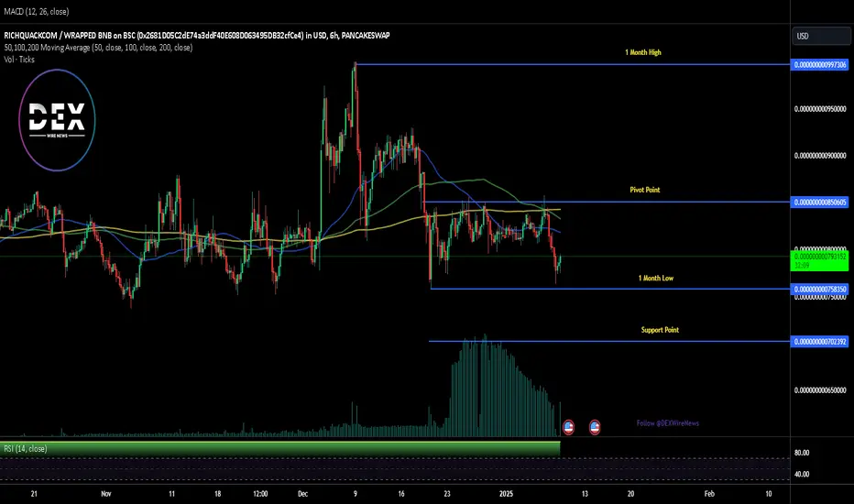
Task: Click the right US flag economic event icon
Action: click(595, 427)
